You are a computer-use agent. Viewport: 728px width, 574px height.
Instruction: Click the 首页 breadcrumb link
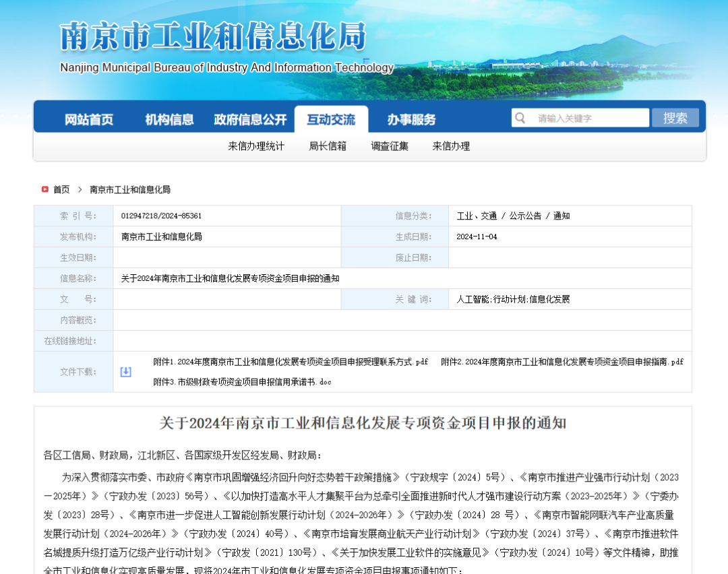(61, 189)
